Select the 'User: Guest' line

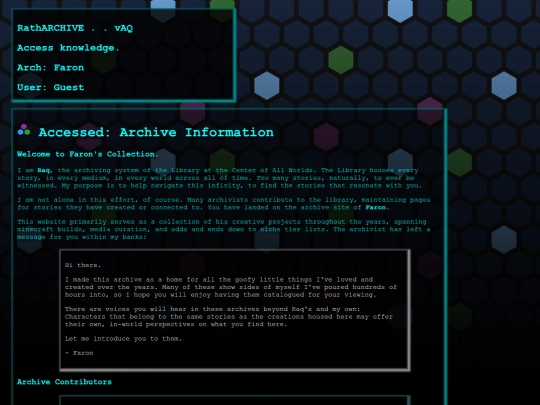[50, 87]
